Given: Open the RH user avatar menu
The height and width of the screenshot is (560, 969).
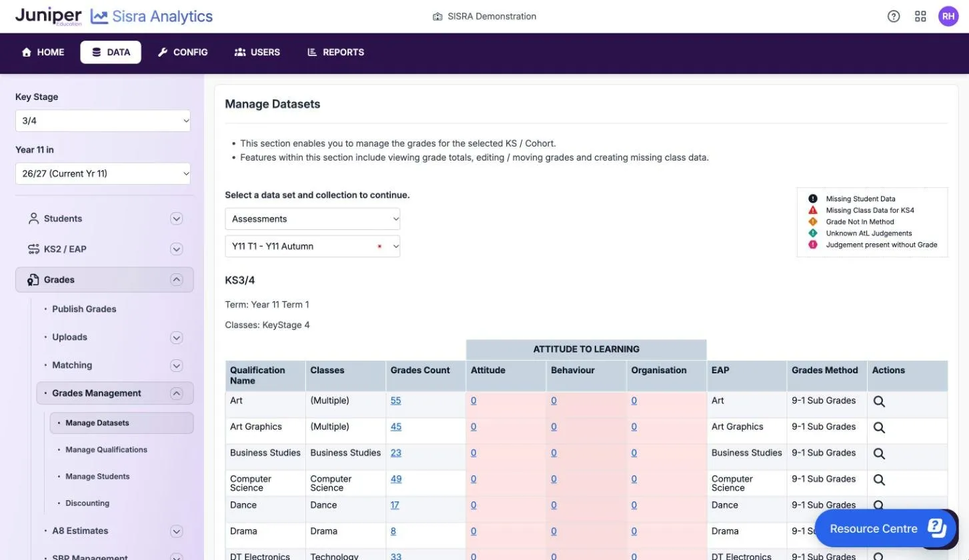Looking at the screenshot, I should (x=948, y=17).
